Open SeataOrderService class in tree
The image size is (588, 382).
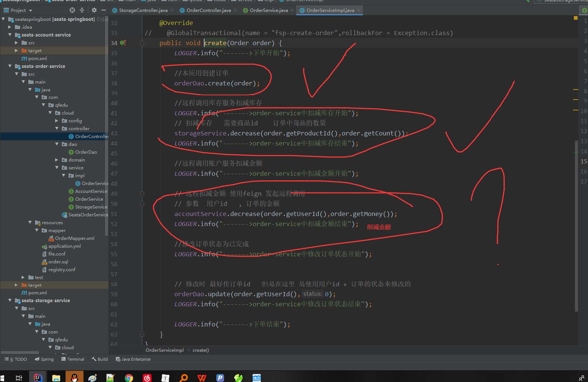pyautogui.click(x=85, y=215)
